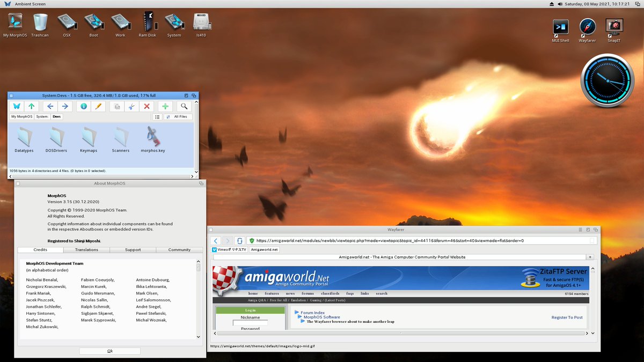
Task: Select the System drive icon
Action: pyautogui.click(x=174, y=25)
